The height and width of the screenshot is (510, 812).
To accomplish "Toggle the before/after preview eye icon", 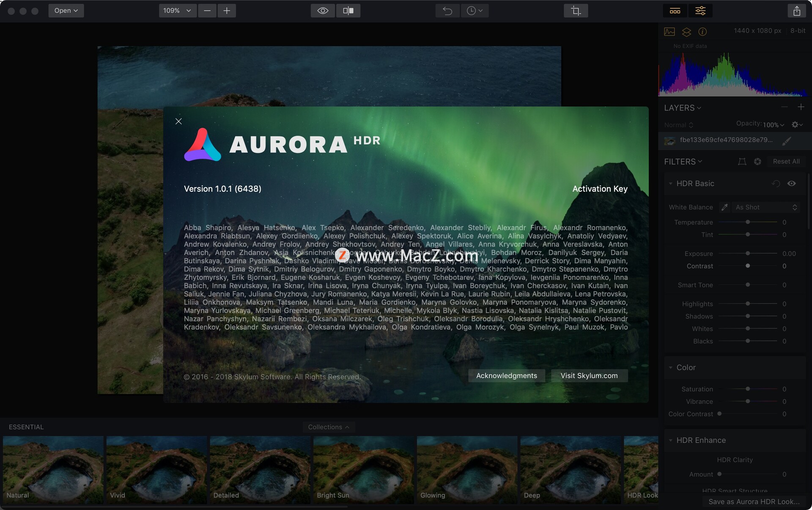I will [323, 10].
